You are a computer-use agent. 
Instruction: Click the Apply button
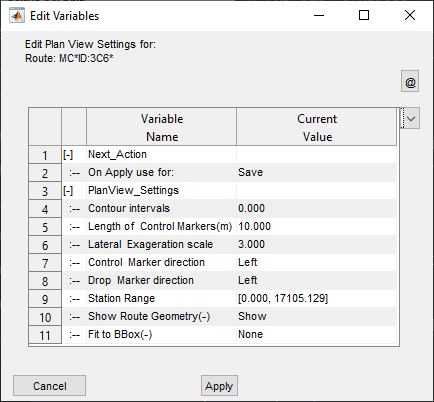click(219, 386)
